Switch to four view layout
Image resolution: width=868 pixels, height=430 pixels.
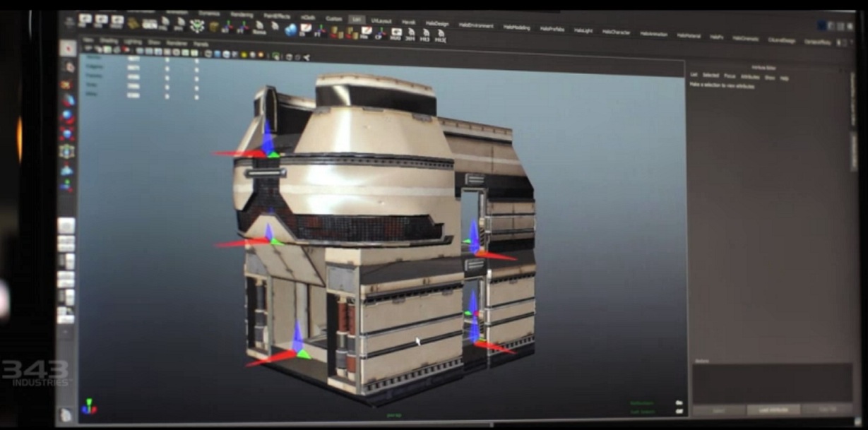(x=66, y=244)
